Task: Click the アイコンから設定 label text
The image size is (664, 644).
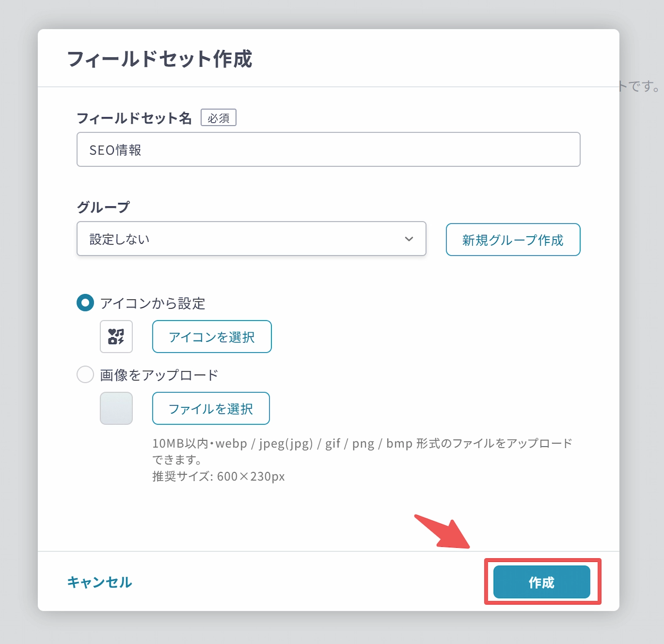Action: click(x=153, y=304)
